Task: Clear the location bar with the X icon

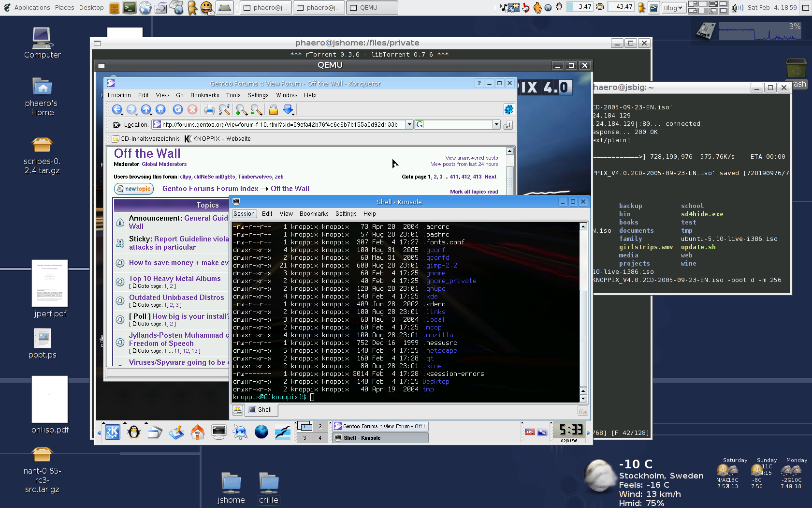Action: point(116,125)
